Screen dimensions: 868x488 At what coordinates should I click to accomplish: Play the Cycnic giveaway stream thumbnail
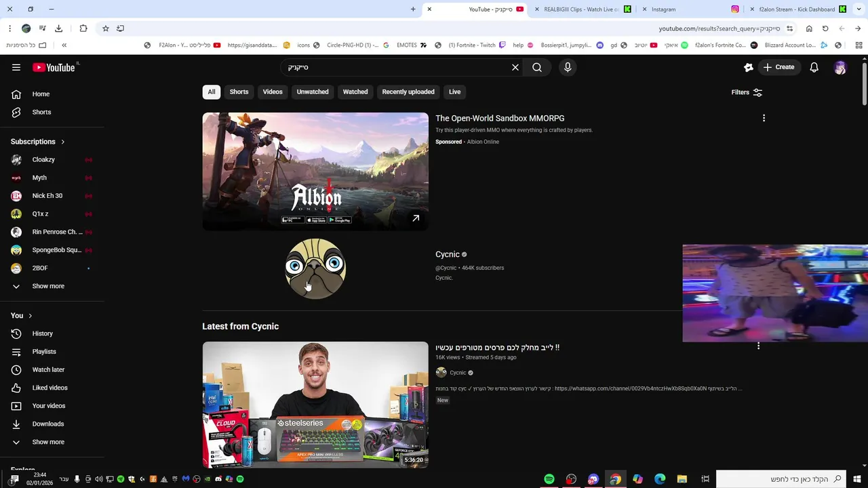pos(315,405)
